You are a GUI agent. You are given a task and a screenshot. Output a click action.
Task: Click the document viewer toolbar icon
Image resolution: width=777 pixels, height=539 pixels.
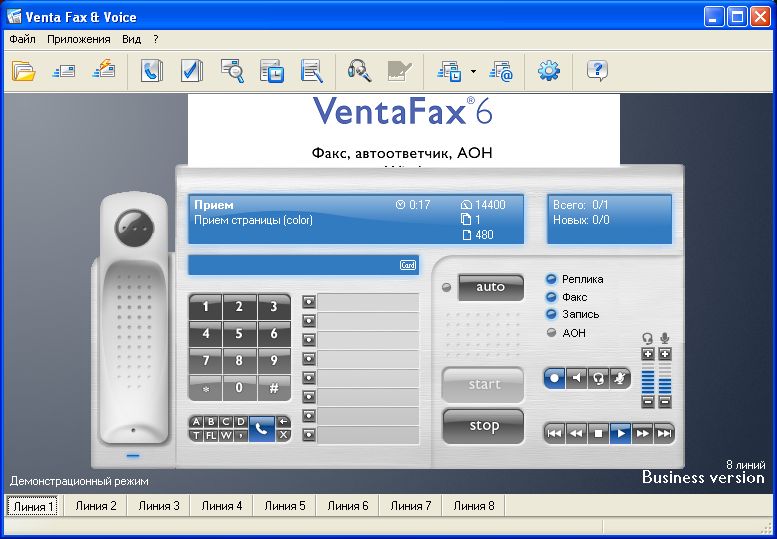(x=312, y=71)
